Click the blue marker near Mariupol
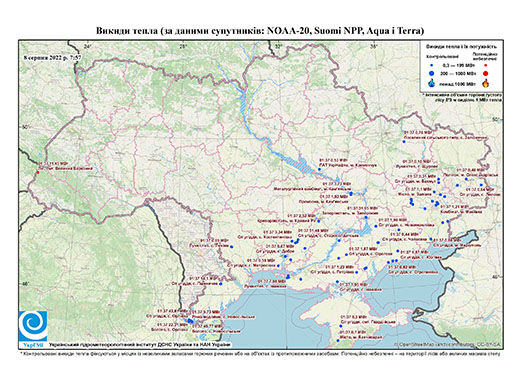This screenshot has height=368, width=520. [x=431, y=239]
